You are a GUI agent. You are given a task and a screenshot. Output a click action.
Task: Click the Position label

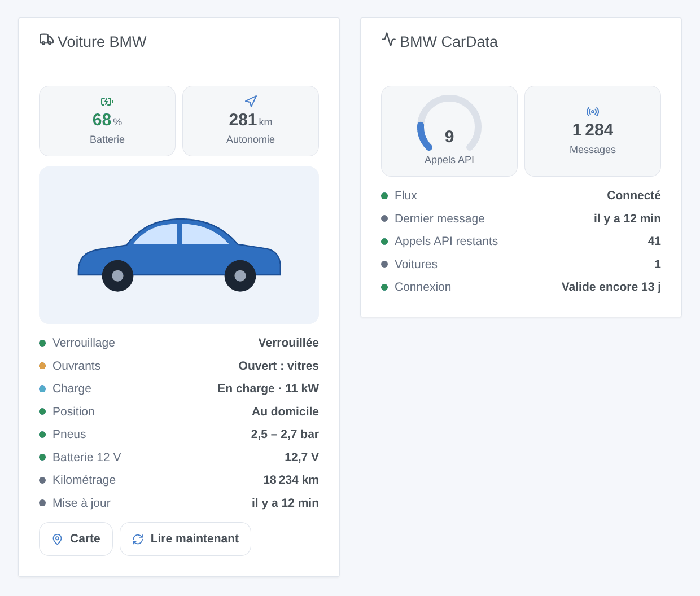pyautogui.click(x=73, y=411)
